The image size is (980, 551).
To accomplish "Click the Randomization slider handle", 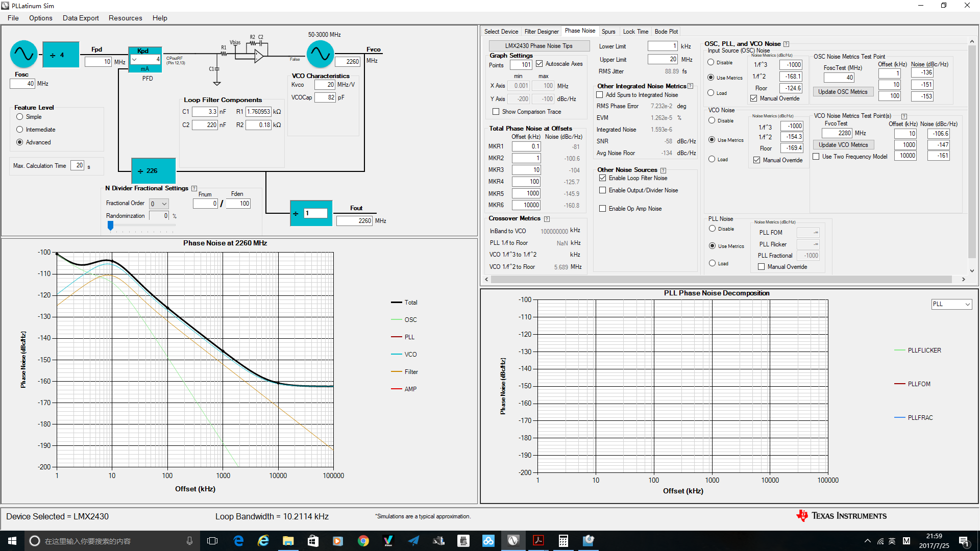I will coord(110,225).
